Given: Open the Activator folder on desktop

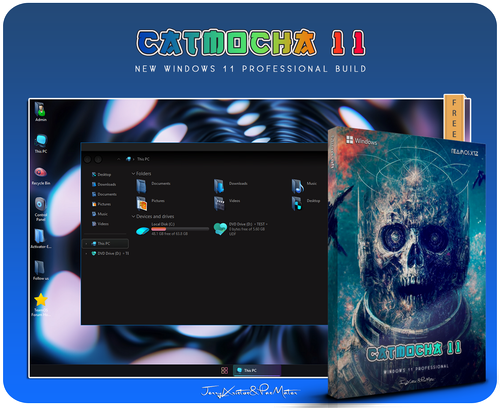Looking at the screenshot, I should click(x=40, y=238).
